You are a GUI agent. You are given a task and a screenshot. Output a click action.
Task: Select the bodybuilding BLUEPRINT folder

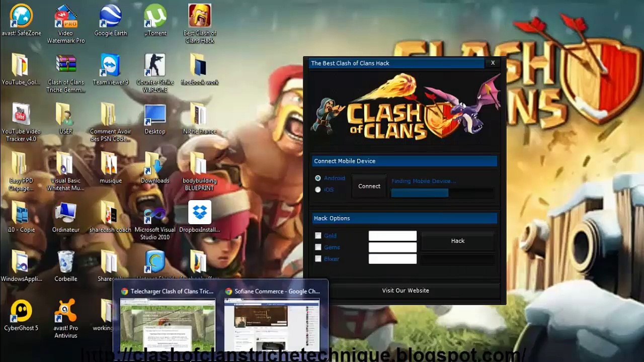coord(200,171)
